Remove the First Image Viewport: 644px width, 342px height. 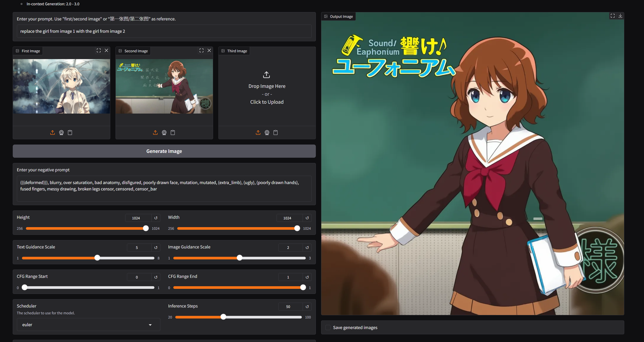pos(107,51)
